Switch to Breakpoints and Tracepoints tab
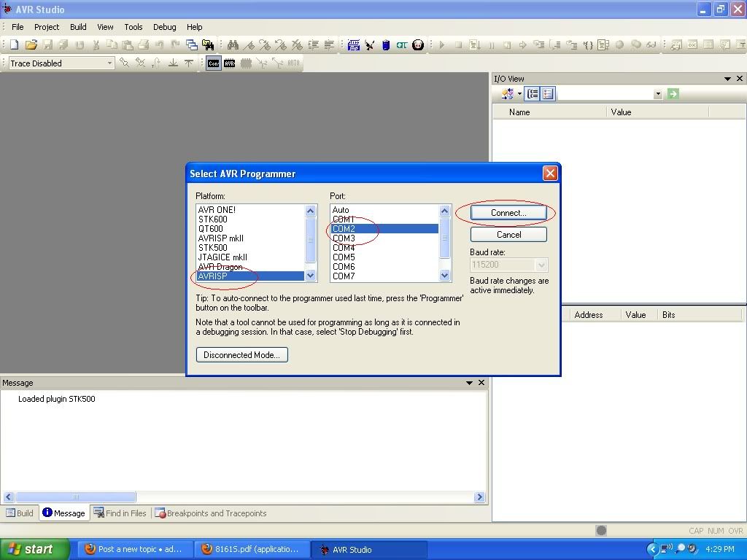This screenshot has width=747, height=560. coord(211,513)
